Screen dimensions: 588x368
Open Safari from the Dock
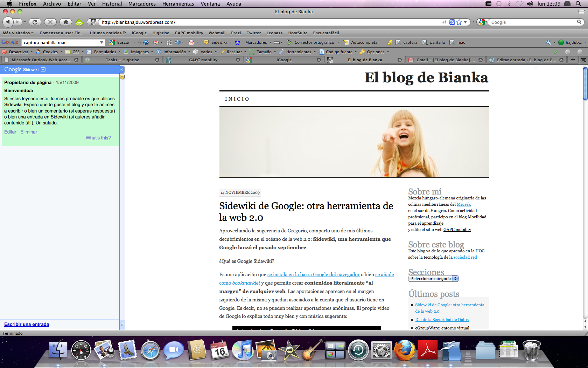(x=150, y=350)
